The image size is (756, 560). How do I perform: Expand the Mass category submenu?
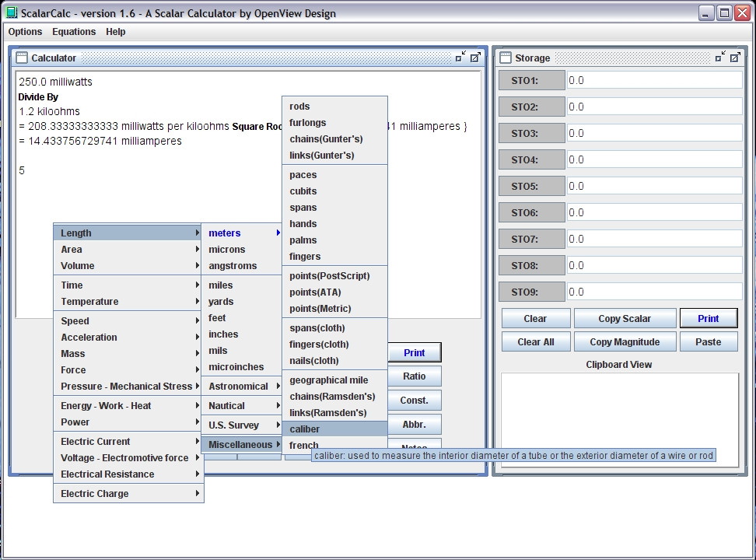128,354
